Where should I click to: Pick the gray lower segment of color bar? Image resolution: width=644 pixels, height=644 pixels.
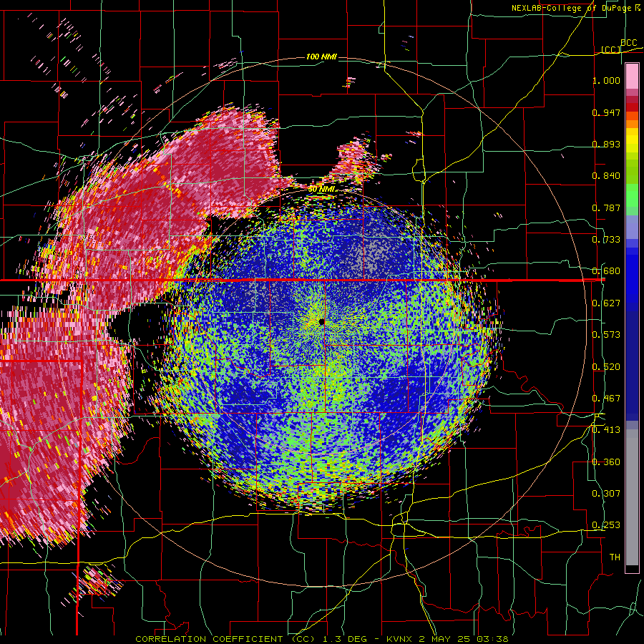[632, 497]
